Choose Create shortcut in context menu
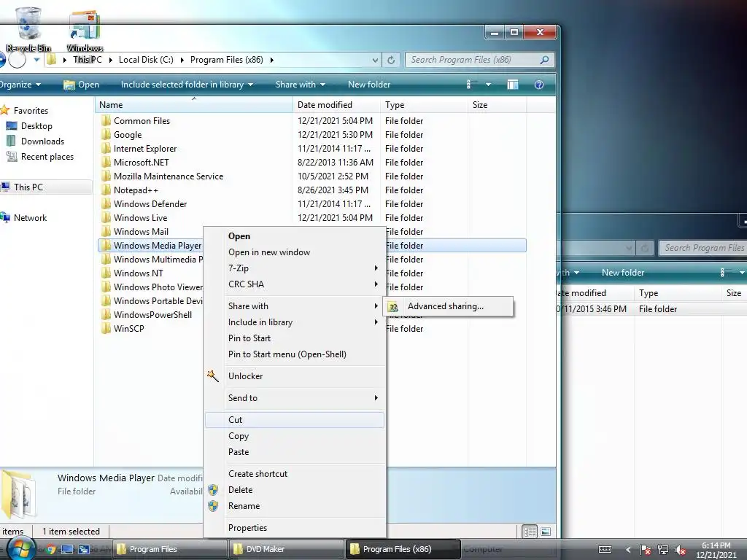 (295, 474)
